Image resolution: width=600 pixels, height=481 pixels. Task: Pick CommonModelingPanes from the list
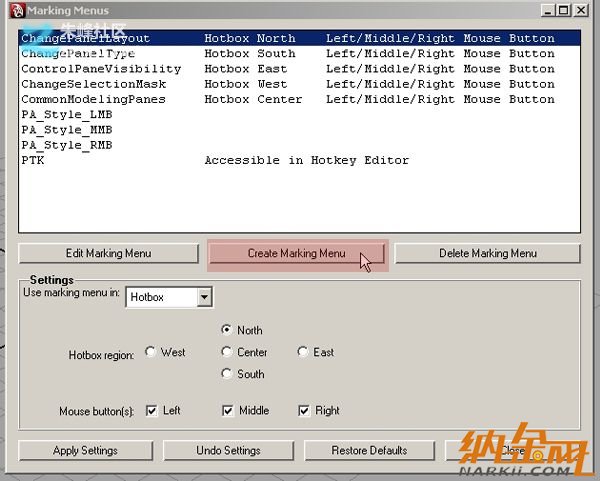point(93,99)
